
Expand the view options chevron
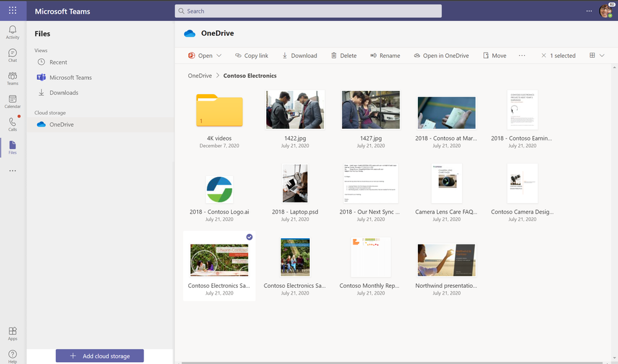click(602, 56)
